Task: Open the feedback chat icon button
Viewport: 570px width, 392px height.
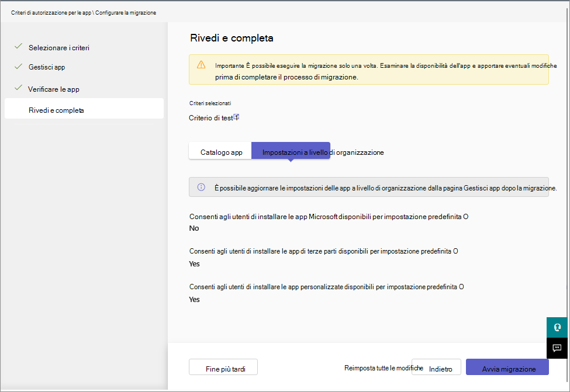Action: pyautogui.click(x=557, y=348)
